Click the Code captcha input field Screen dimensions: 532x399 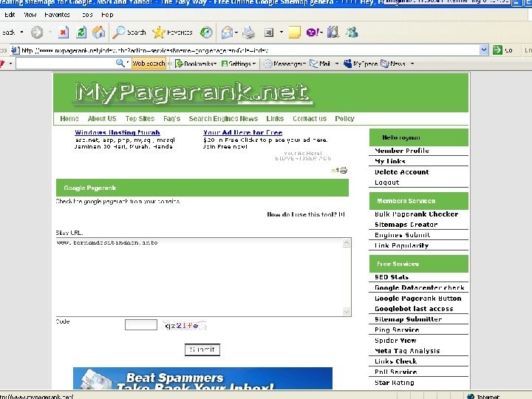tap(141, 324)
